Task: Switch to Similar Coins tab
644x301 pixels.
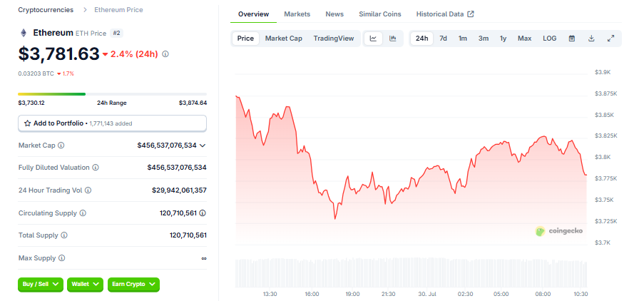Action: 380,14
